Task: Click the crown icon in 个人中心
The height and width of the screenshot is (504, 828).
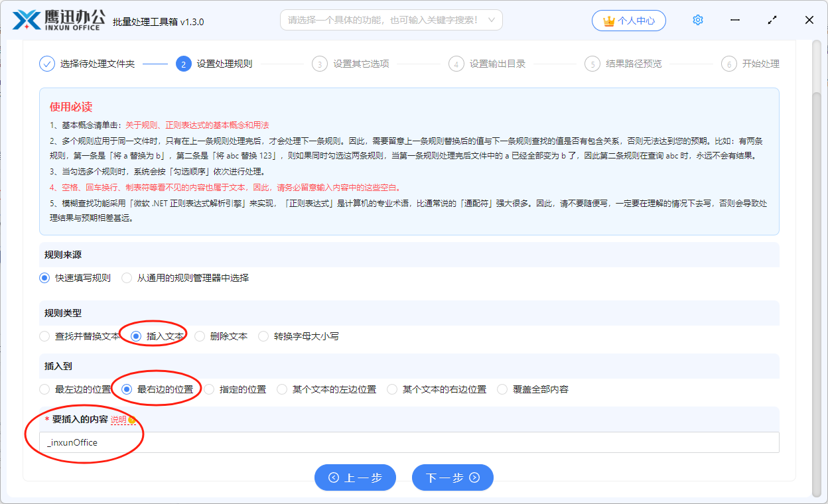Action: [609, 21]
